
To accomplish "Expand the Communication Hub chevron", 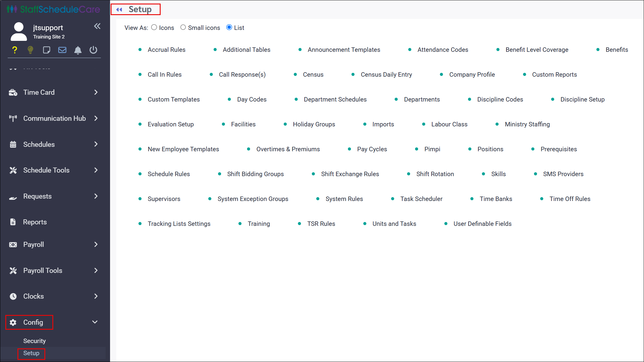I will [96, 118].
